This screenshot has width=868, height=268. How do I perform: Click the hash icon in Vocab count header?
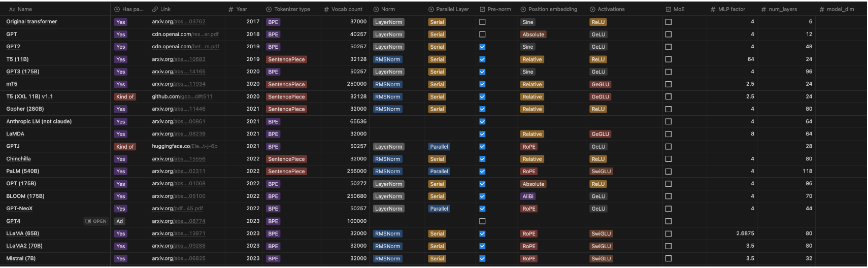[326, 9]
